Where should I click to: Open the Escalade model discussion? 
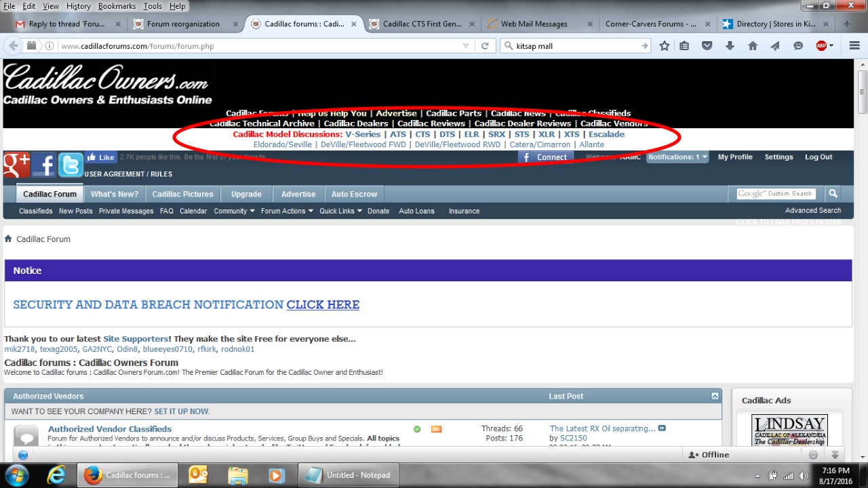606,134
